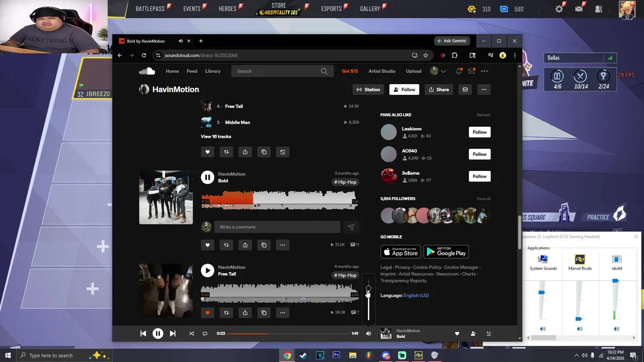
Task: Open the next-up queue in player bar
Action: pos(489,333)
